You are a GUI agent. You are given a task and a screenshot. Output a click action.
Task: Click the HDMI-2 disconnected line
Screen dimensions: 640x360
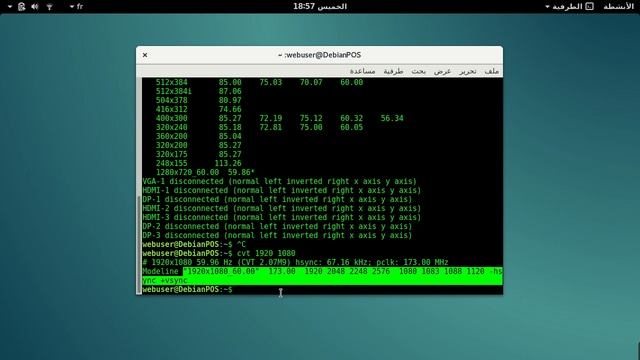click(x=282, y=208)
